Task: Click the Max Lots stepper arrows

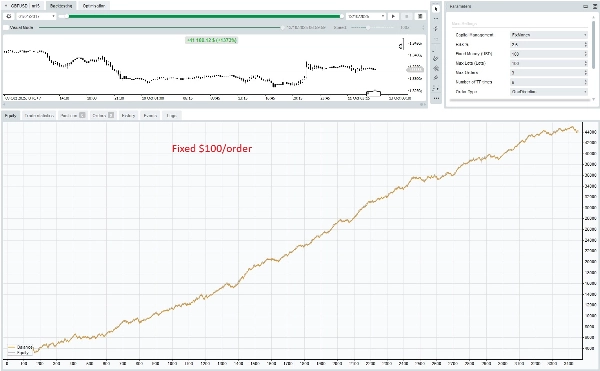Action: click(x=585, y=63)
